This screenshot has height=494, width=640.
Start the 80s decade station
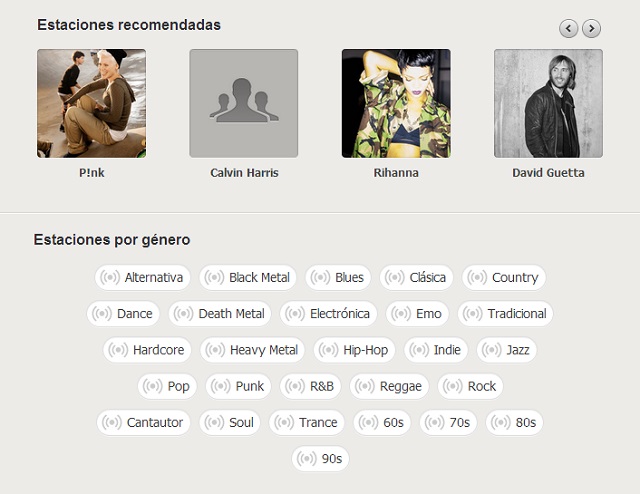click(x=515, y=422)
